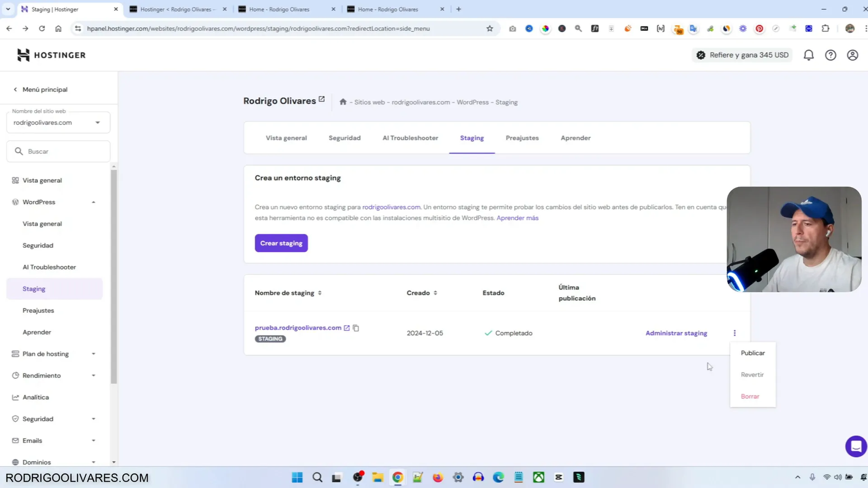Copy the staging site URL
The width and height of the screenshot is (868, 488).
pyautogui.click(x=356, y=328)
